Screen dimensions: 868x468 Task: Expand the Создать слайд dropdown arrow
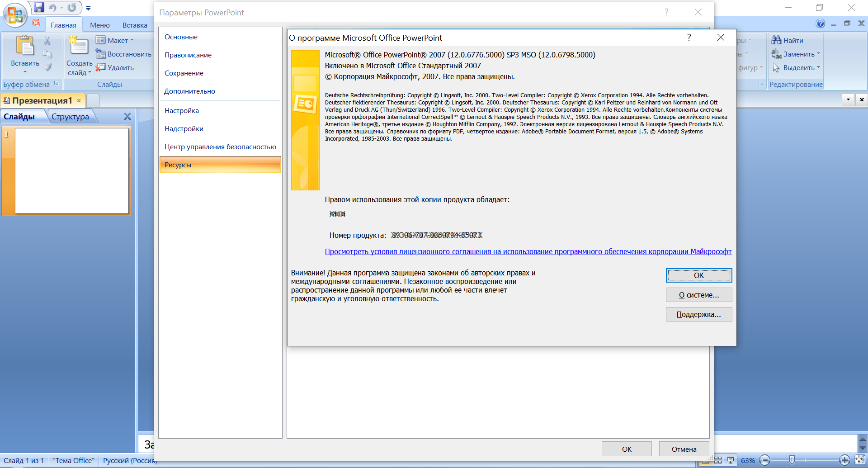click(90, 72)
